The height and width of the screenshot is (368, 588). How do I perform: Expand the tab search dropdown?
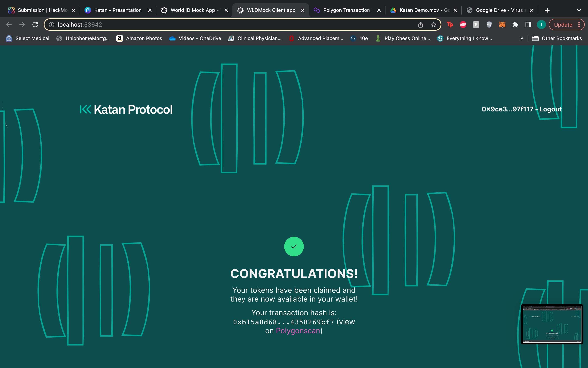tap(579, 10)
